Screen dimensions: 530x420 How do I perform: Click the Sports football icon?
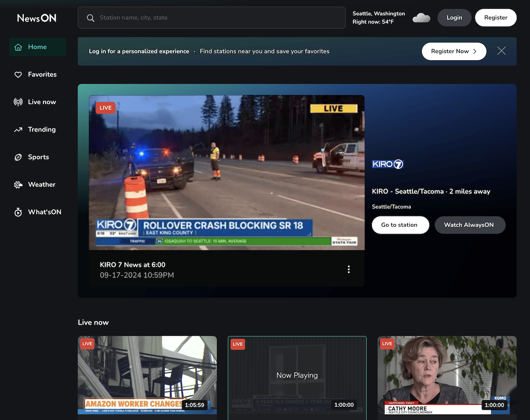[18, 157]
